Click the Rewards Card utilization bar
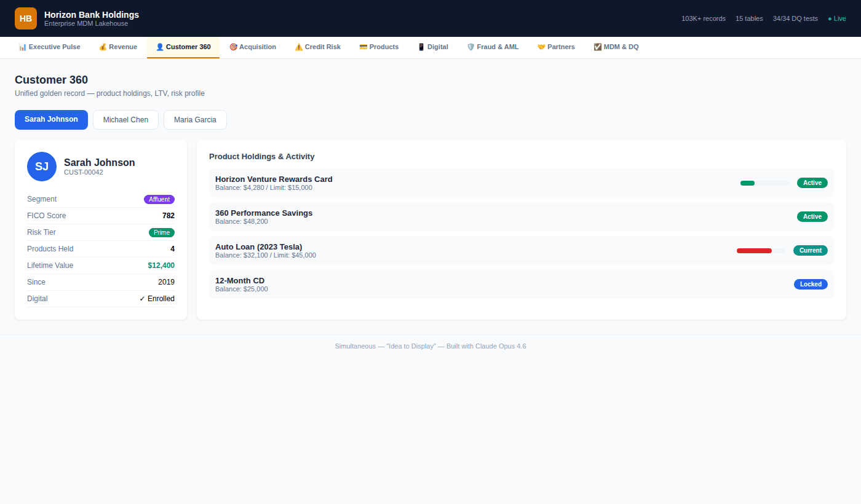Screen dimensions: 861x504 pyautogui.click(x=764, y=183)
